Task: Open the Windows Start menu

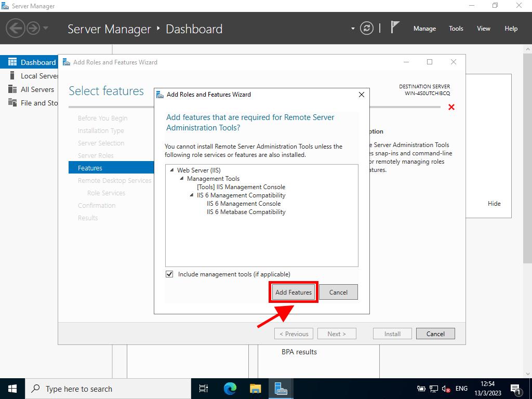Action: point(12,389)
